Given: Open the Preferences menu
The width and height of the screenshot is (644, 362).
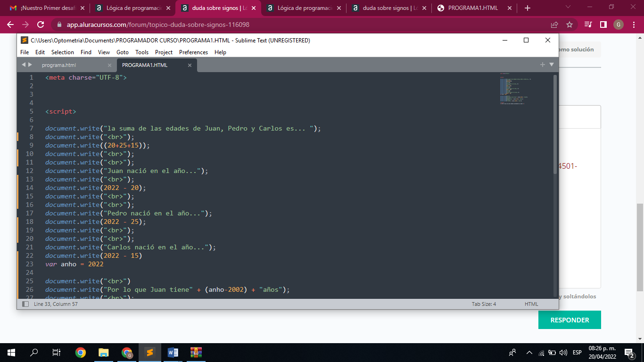Looking at the screenshot, I should pyautogui.click(x=193, y=52).
